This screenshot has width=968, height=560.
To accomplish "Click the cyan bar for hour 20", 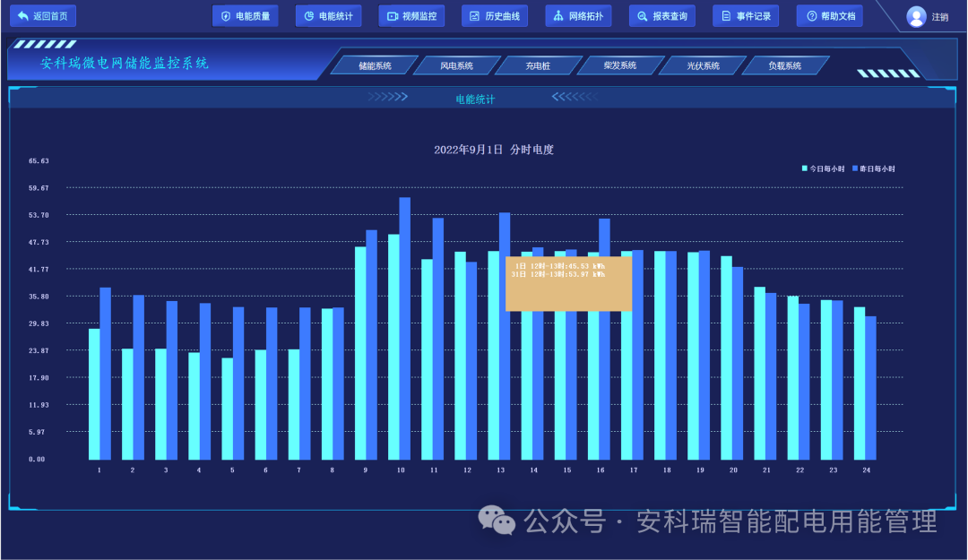I will point(727,358).
